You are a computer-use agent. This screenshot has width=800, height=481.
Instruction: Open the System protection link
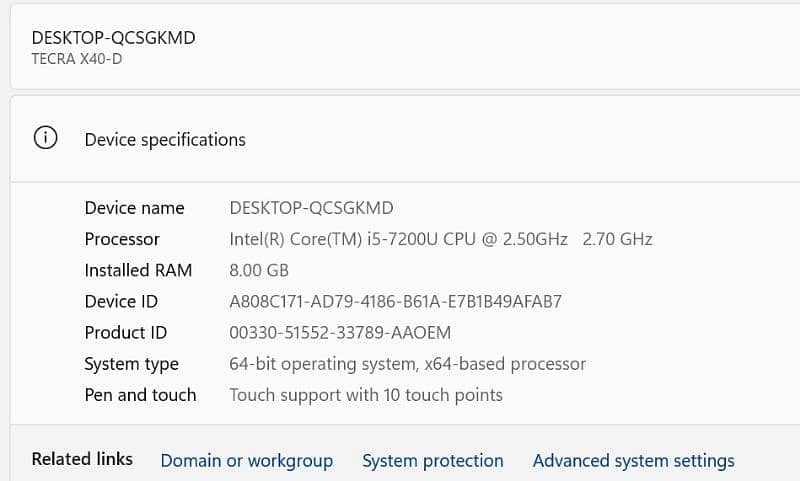tap(433, 461)
